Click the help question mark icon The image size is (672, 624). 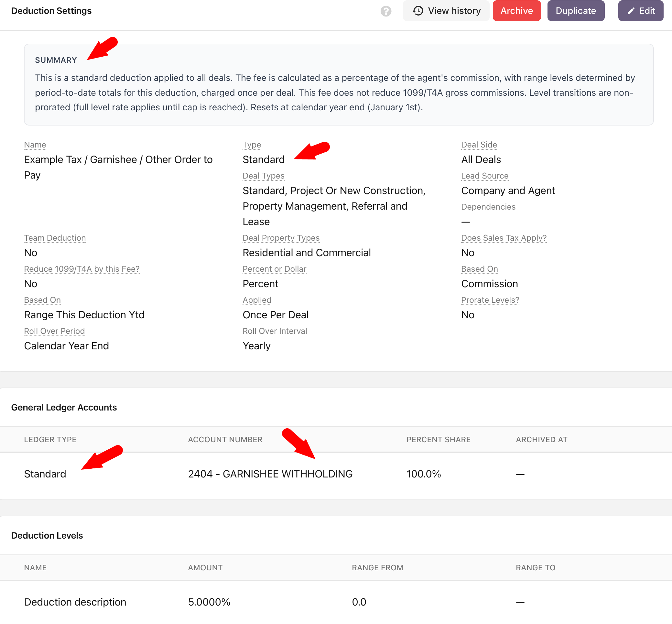pos(386,11)
